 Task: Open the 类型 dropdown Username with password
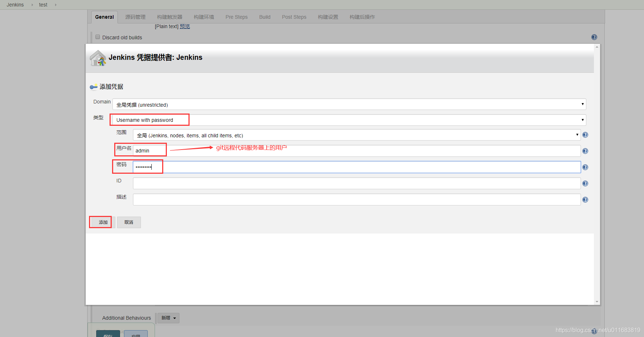pyautogui.click(x=349, y=120)
